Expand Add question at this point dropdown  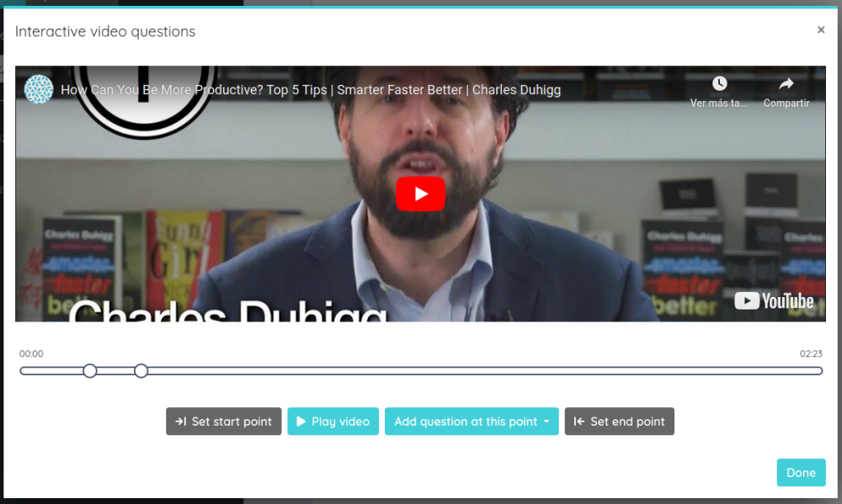tap(472, 422)
